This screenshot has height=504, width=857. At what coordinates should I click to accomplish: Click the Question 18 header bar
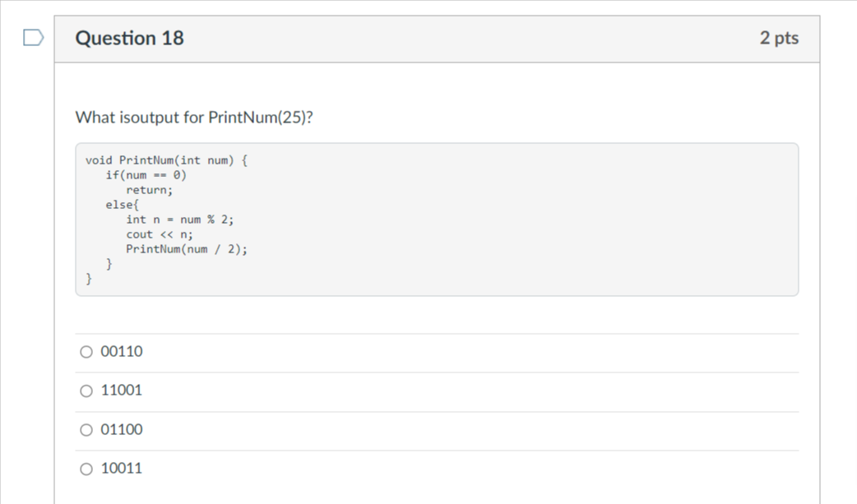(437, 37)
